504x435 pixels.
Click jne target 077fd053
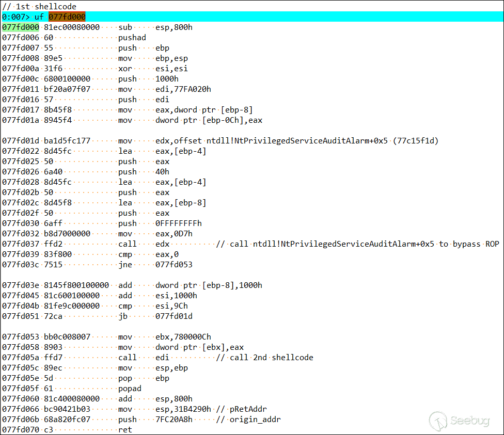click(174, 264)
